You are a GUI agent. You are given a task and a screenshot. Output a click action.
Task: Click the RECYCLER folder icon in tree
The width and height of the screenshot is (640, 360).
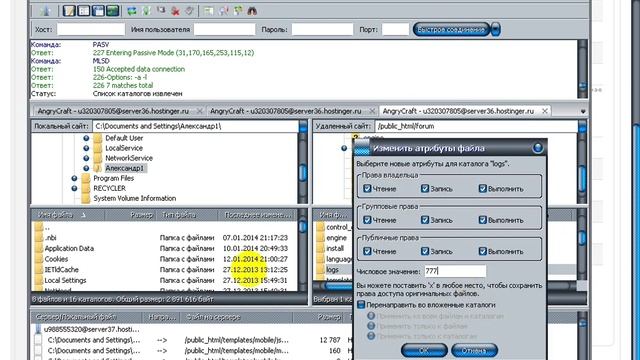click(86, 188)
